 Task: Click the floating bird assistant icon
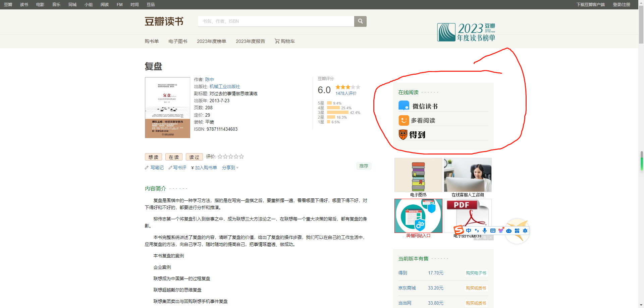[x=518, y=231]
